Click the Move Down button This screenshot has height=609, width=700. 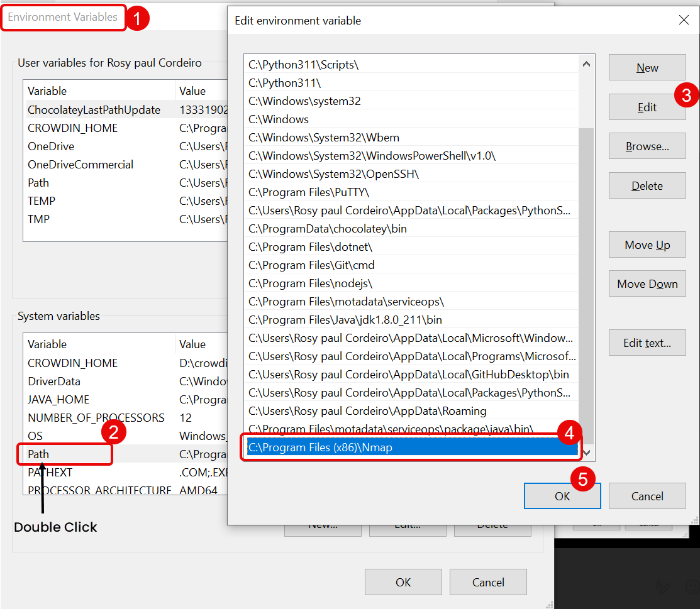coord(647,284)
